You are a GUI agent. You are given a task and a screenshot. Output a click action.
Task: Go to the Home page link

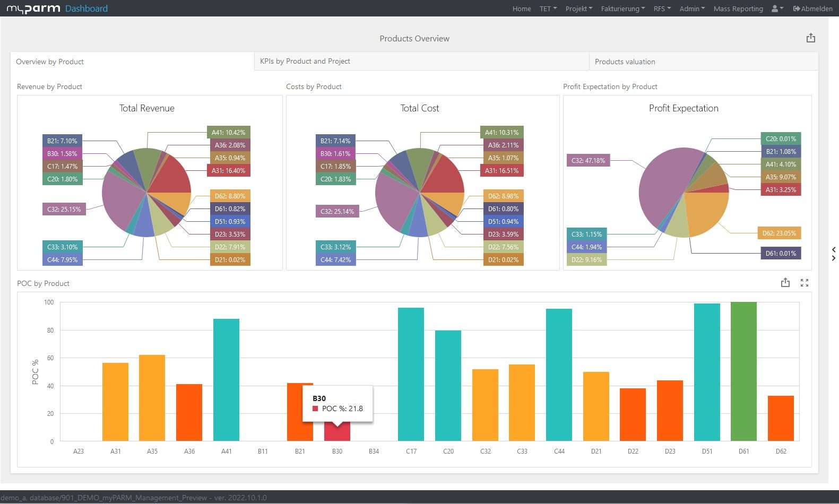click(x=521, y=8)
